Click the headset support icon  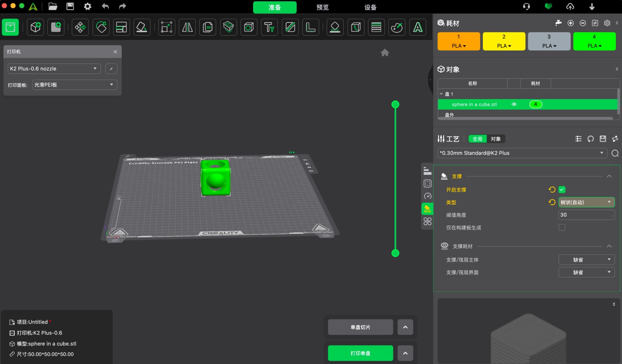[x=526, y=7]
